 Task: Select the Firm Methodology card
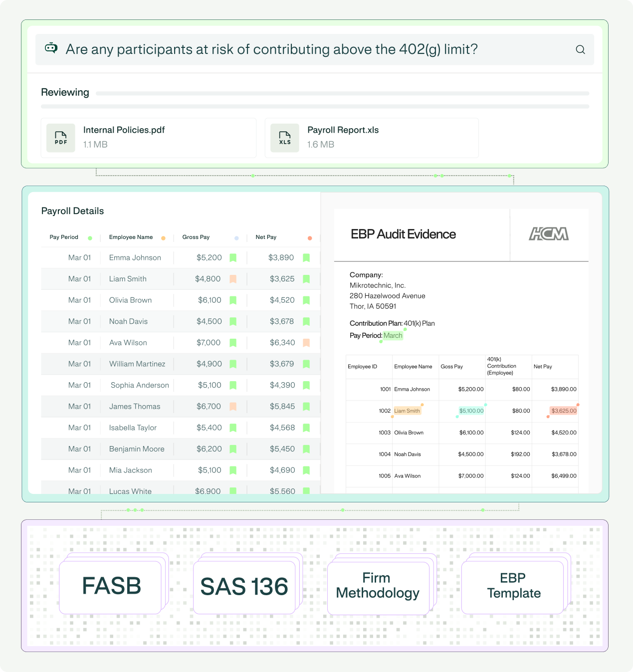378,587
